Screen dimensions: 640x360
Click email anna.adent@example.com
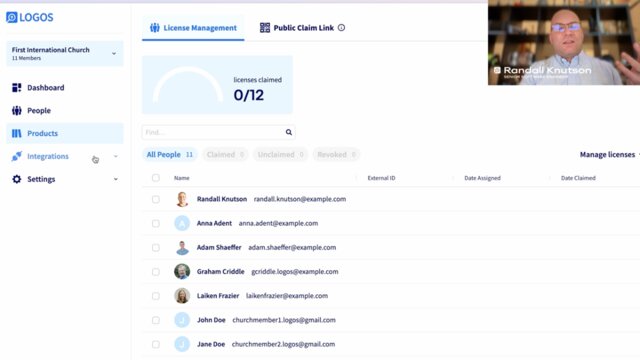[x=278, y=223]
